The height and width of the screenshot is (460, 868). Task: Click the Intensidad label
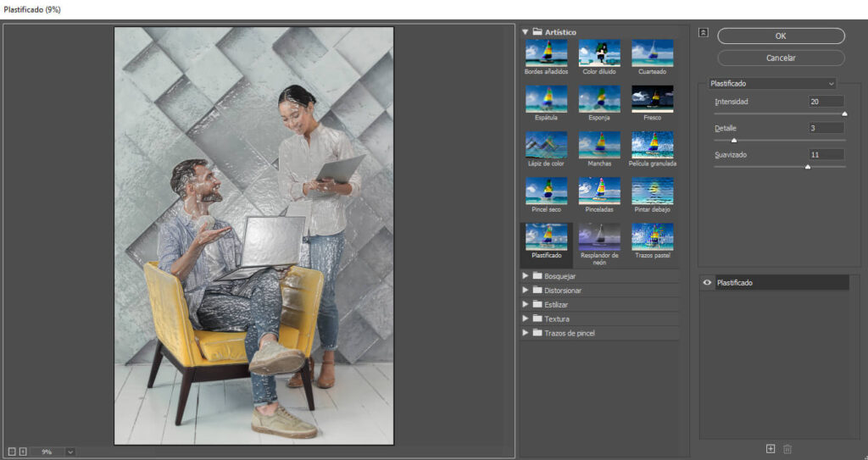click(732, 102)
